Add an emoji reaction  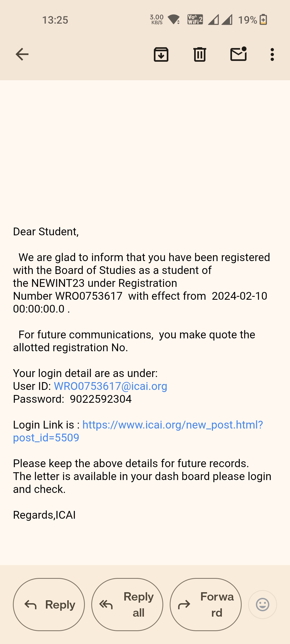[262, 604]
